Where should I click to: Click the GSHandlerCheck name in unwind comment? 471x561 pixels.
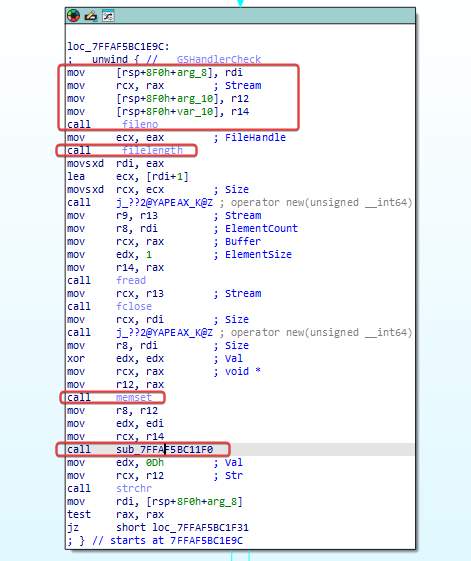[x=219, y=59]
